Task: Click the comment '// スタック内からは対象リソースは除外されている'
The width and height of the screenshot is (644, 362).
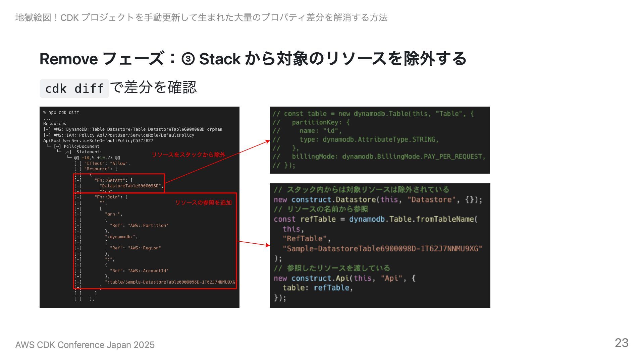Action: tap(361, 190)
